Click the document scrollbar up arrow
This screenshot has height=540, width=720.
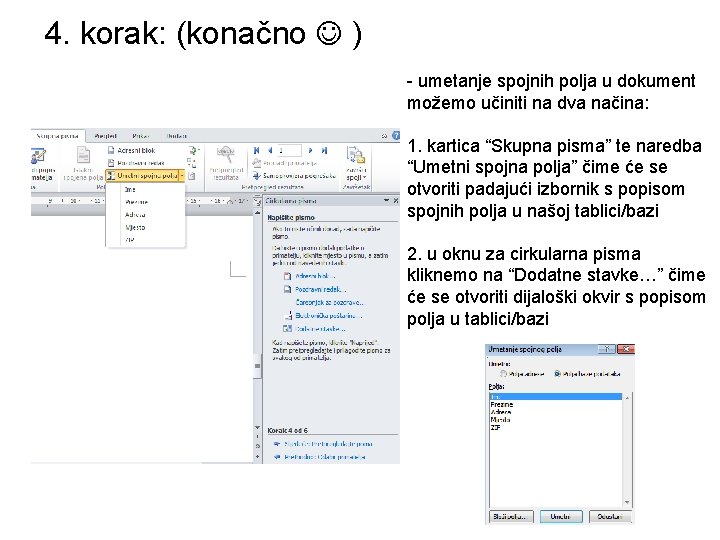[258, 212]
